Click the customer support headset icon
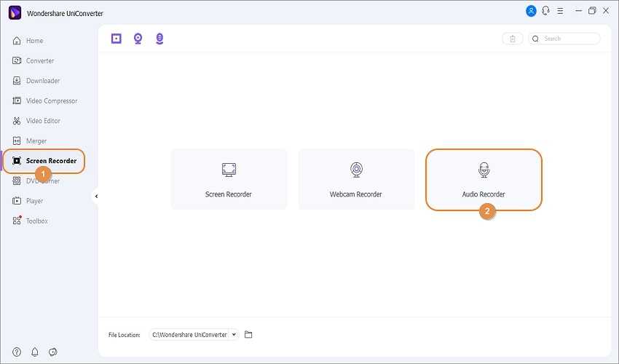This screenshot has height=364, width=619. point(545,11)
